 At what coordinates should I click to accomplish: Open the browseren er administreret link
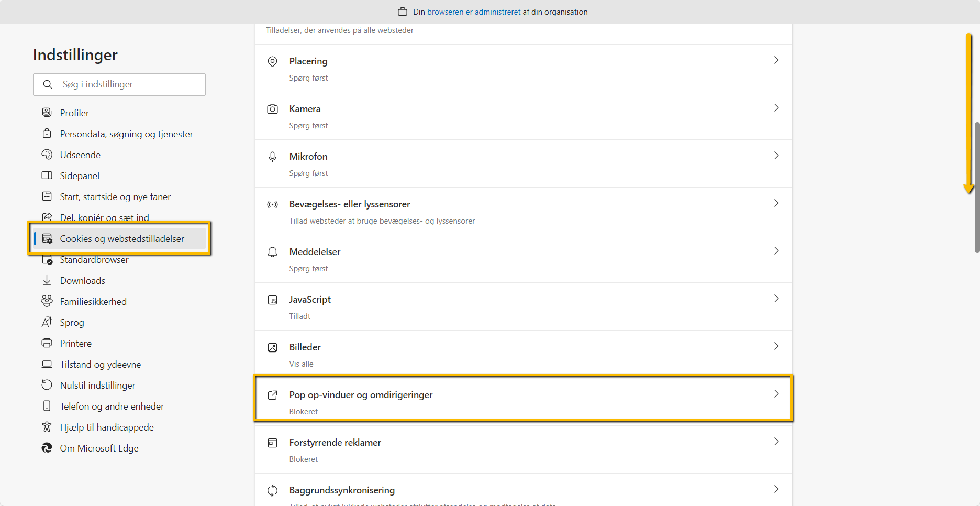474,12
